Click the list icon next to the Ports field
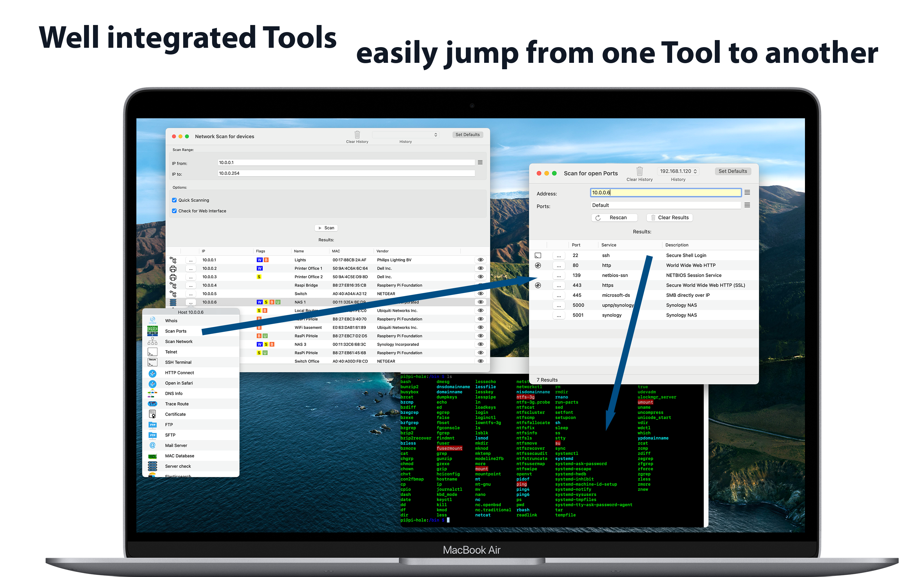 tap(747, 205)
